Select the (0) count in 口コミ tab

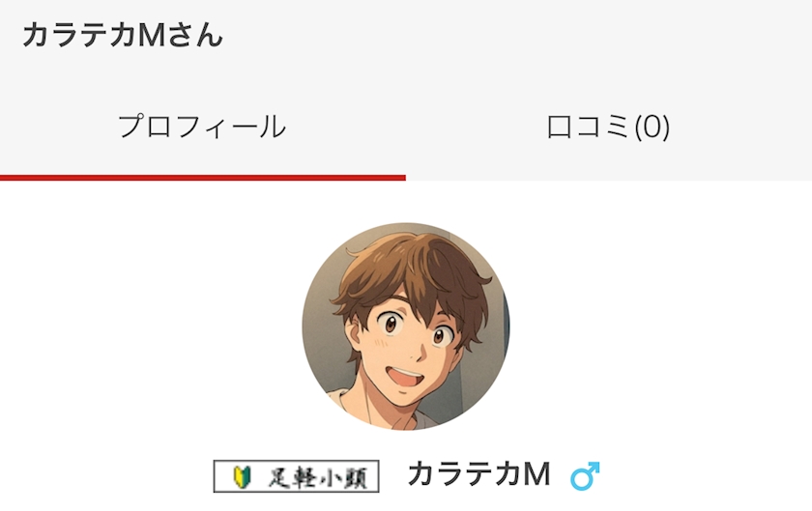pyautogui.click(x=652, y=128)
